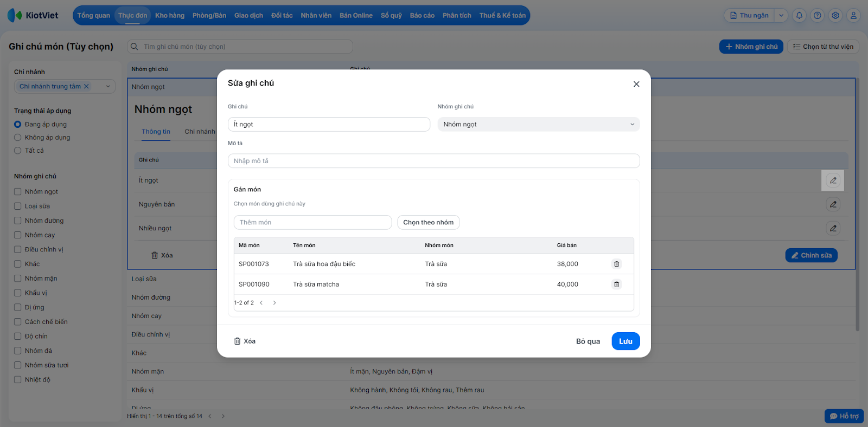Expand the Nhóm ghi chú dropdown in the dialog
Image resolution: width=868 pixels, height=427 pixels.
click(538, 125)
